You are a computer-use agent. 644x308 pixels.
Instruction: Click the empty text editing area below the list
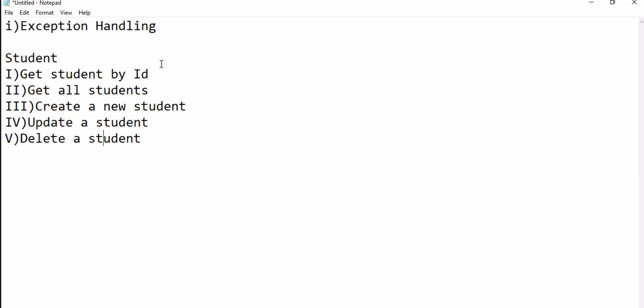coord(248,207)
